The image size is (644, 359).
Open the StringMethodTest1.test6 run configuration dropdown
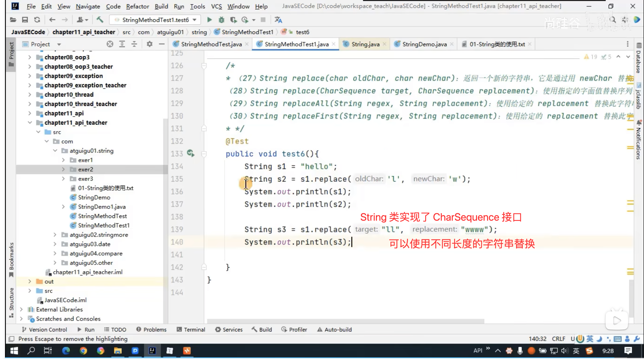(155, 20)
